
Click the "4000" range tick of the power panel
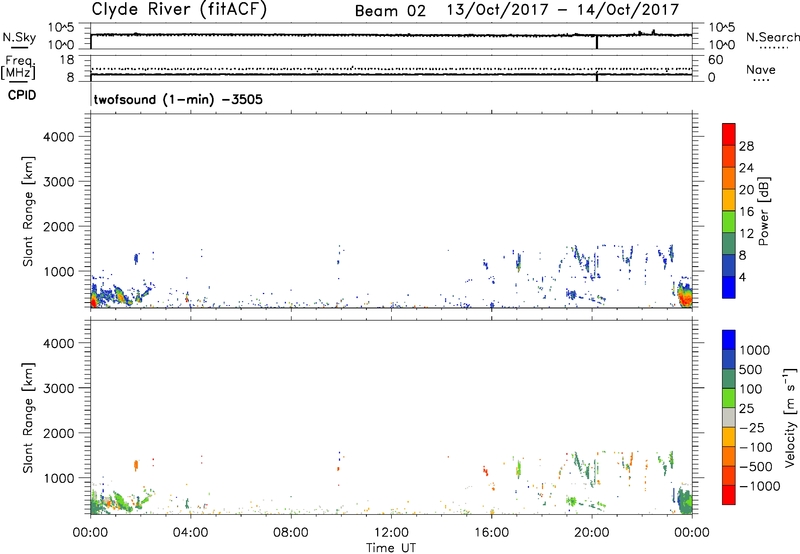click(x=59, y=137)
